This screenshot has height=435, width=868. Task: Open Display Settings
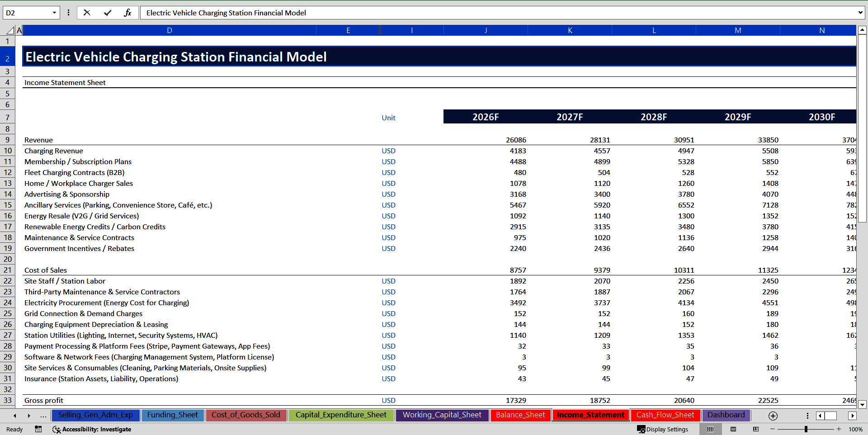[663, 429]
